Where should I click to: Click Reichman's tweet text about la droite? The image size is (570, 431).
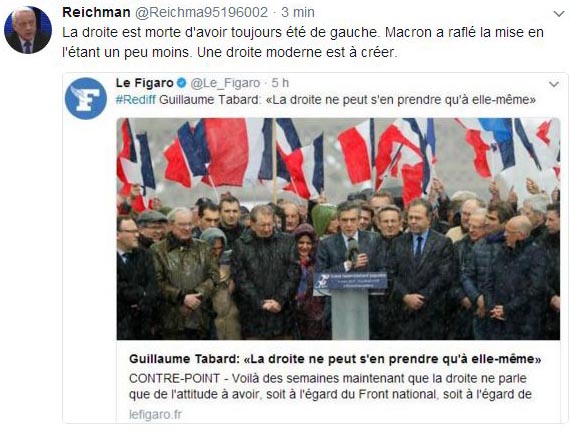click(x=303, y=42)
